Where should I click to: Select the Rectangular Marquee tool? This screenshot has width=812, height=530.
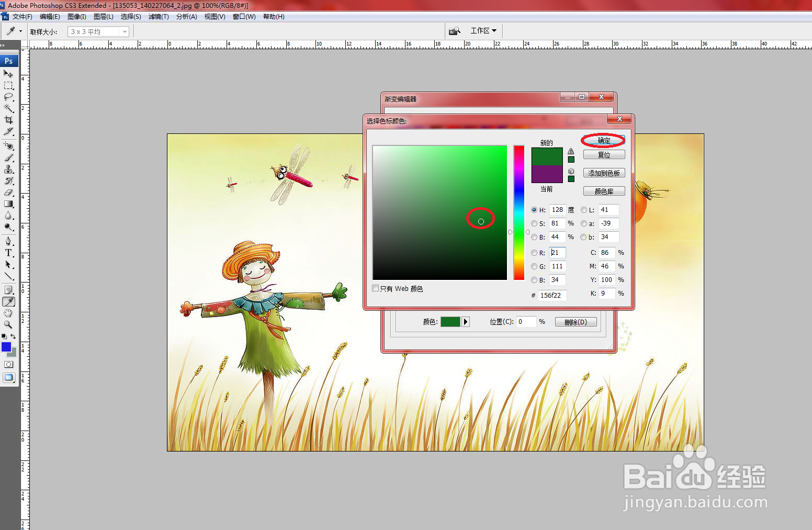[8, 85]
